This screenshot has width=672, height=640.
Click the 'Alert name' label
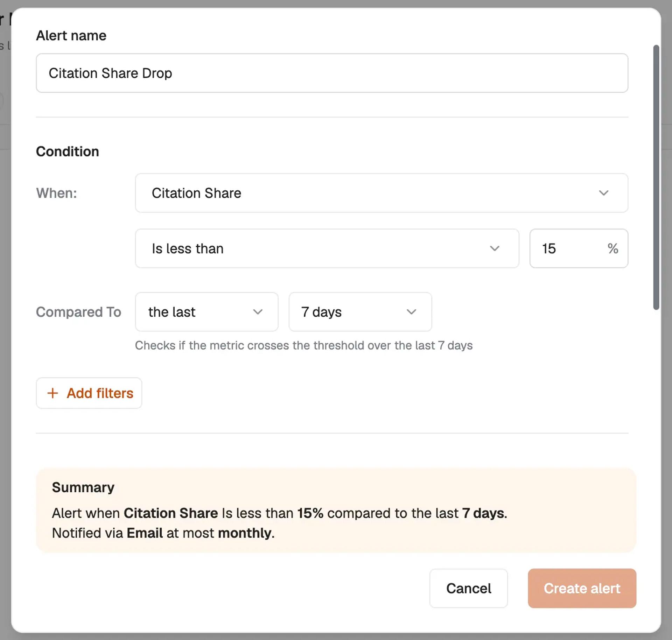(x=71, y=35)
